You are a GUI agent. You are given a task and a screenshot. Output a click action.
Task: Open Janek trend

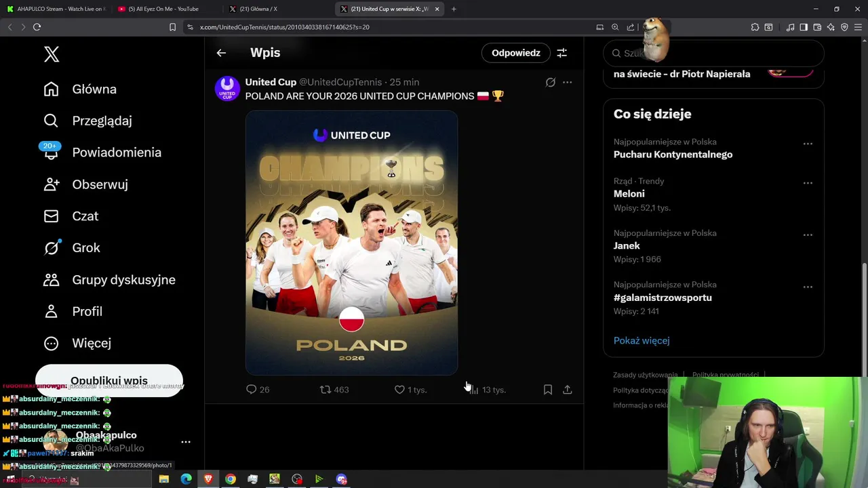627,246
